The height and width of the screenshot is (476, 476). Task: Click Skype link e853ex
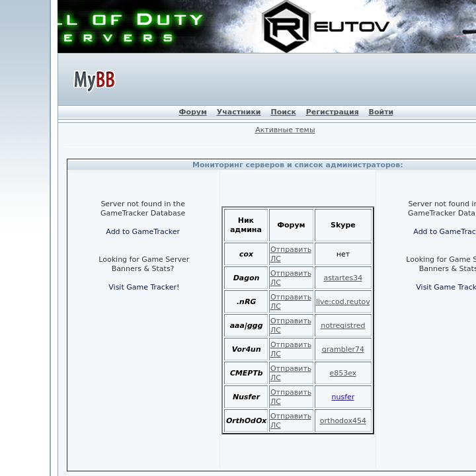pyautogui.click(x=342, y=373)
